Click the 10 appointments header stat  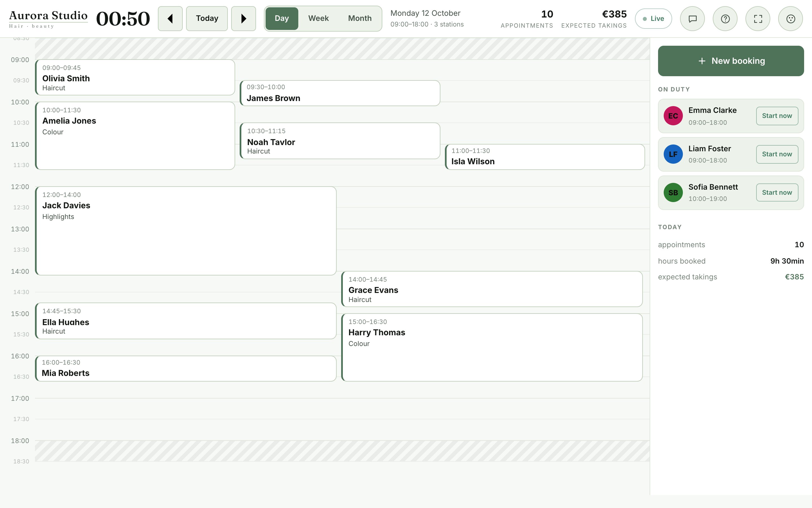pyautogui.click(x=527, y=19)
